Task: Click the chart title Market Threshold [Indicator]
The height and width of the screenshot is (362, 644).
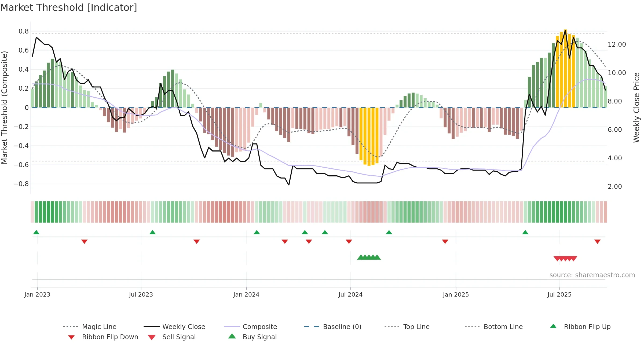Action: (69, 8)
